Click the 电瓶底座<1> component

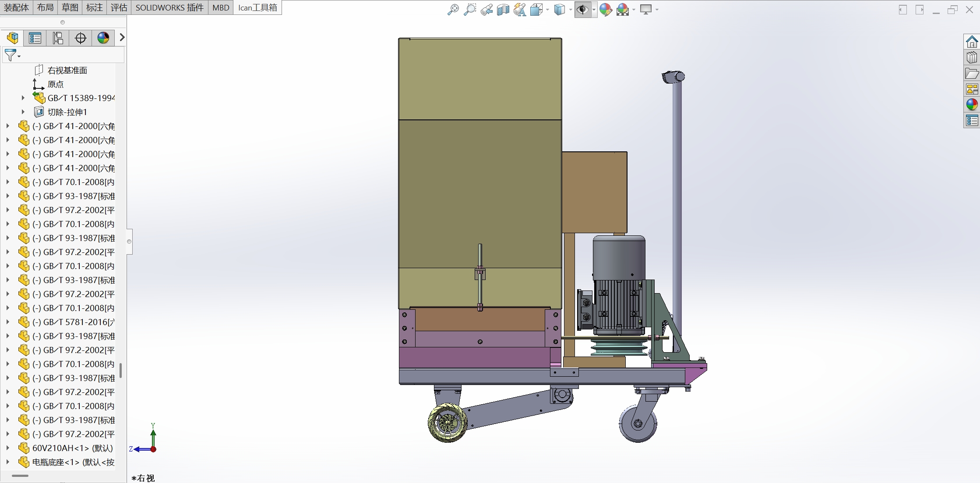point(73,462)
